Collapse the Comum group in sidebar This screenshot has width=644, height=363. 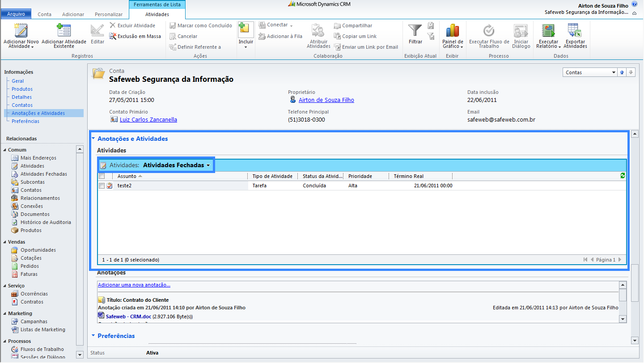pyautogui.click(x=5, y=150)
